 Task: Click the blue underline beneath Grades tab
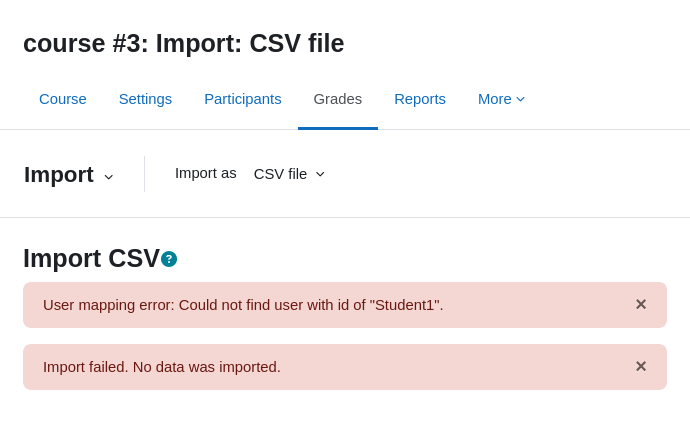338,129
